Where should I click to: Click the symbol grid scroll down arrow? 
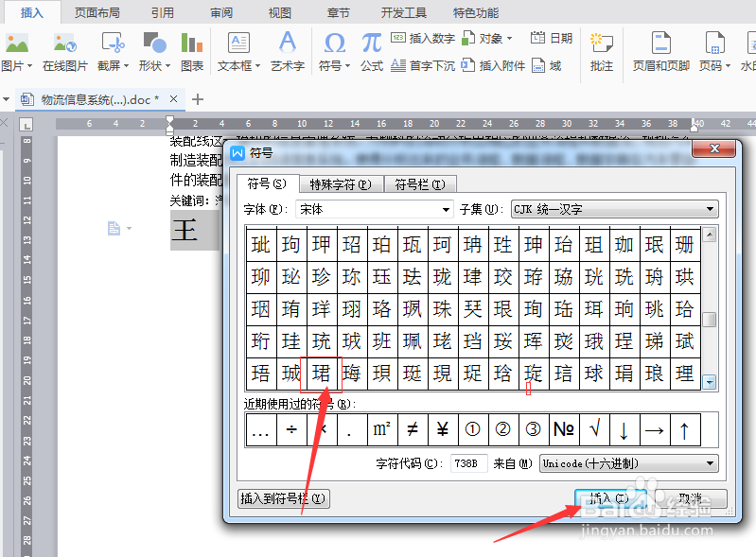pos(710,383)
